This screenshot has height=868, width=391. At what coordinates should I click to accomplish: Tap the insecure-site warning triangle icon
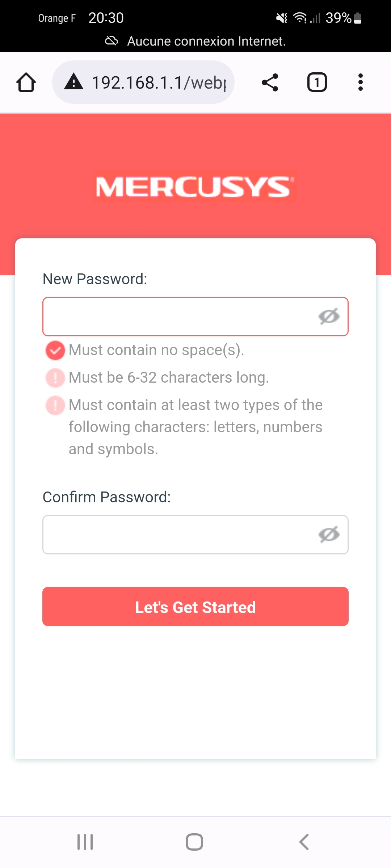[x=74, y=82]
